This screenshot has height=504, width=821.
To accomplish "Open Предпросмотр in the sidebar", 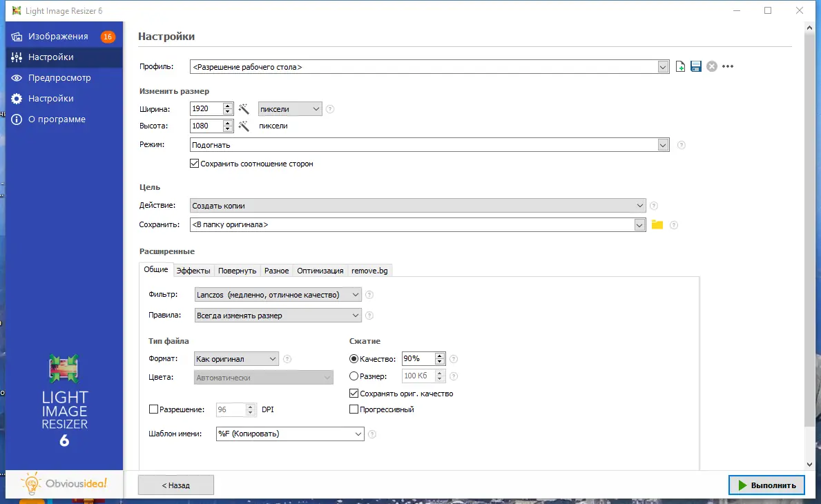I will click(x=64, y=78).
